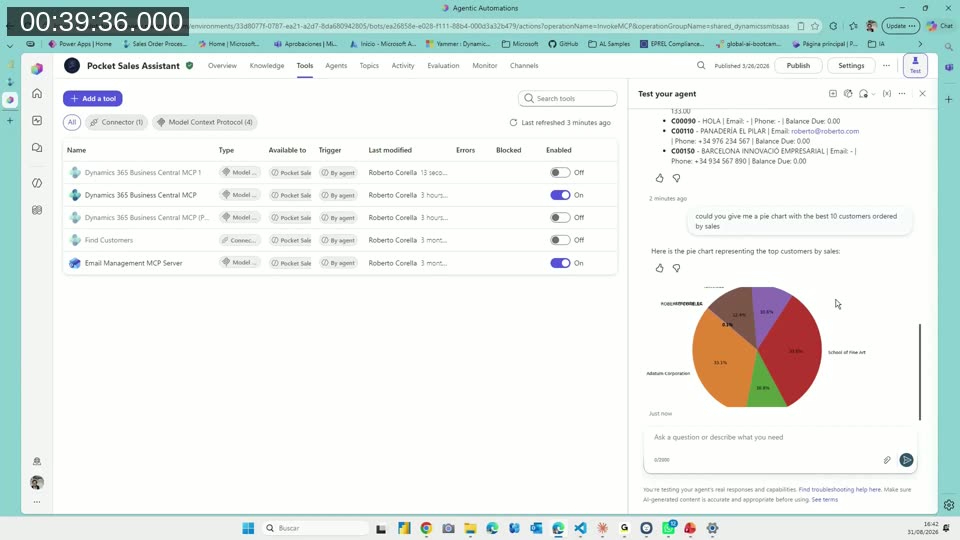Click the refresh icon next to Last refreshed
Screen dimensions: 960x540
coord(513,122)
